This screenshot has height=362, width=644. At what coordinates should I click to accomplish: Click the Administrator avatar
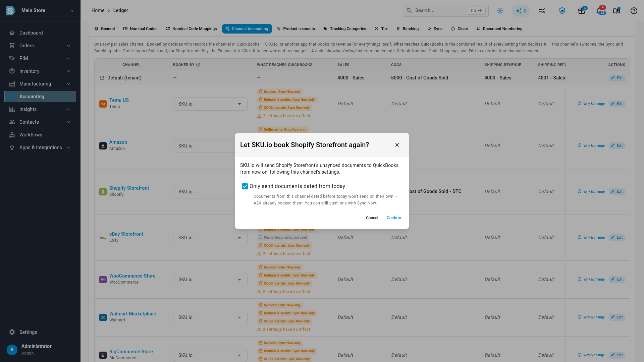click(x=12, y=350)
